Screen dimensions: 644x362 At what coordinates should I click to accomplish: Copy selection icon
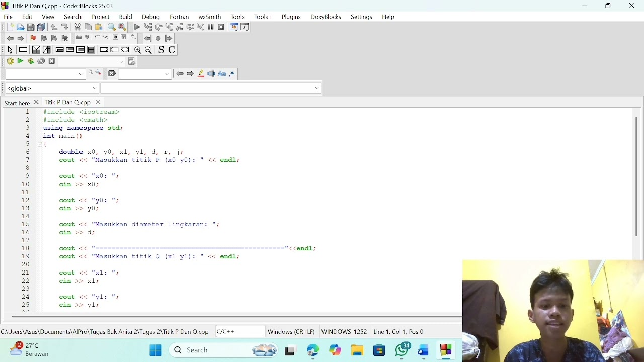pyautogui.click(x=88, y=27)
